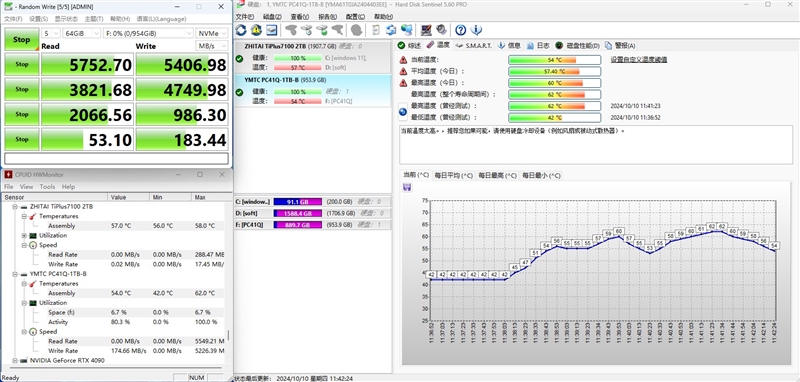Viewport: 800px width, 382px height.
Task: Select the 每日平均 (°C) chart tab
Action: click(x=453, y=175)
